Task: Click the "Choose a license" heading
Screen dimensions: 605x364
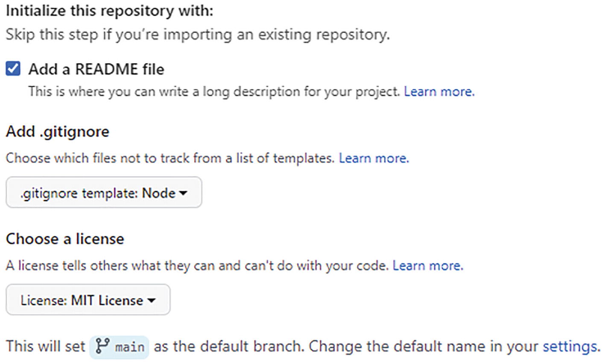Action: coord(65,239)
